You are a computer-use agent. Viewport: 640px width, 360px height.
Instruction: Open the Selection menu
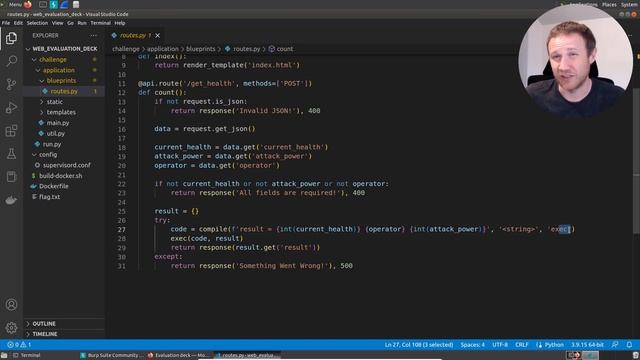point(37,23)
